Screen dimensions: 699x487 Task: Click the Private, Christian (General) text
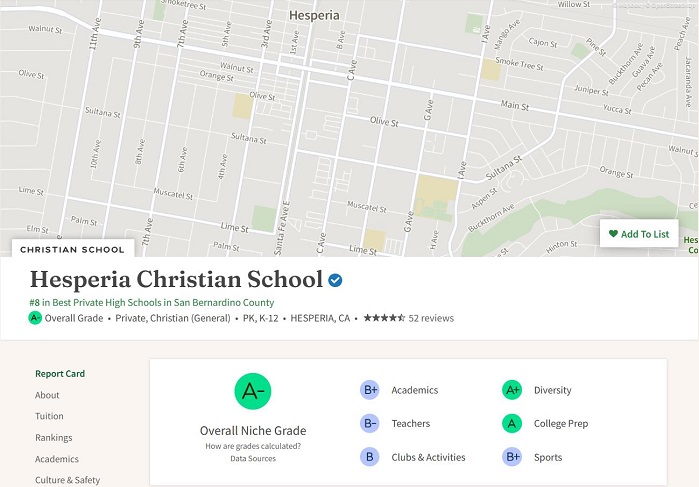pos(173,318)
